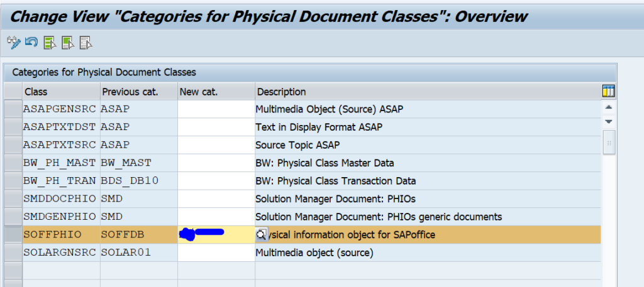Image resolution: width=644 pixels, height=287 pixels.
Task: Click the Display/Change toggle glasses-pencil icon
Action: pos(13,43)
